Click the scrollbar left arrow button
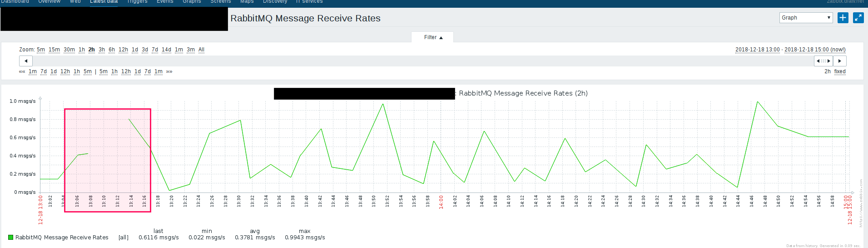Screen dimensions: 868x248 click(26, 61)
